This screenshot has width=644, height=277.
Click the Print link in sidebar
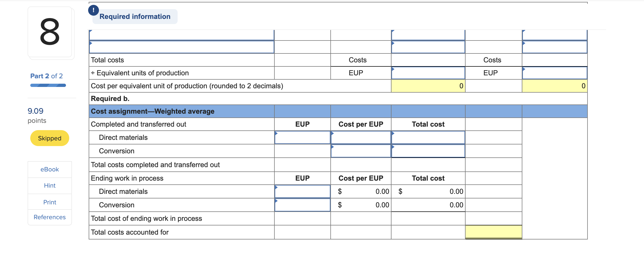49,202
